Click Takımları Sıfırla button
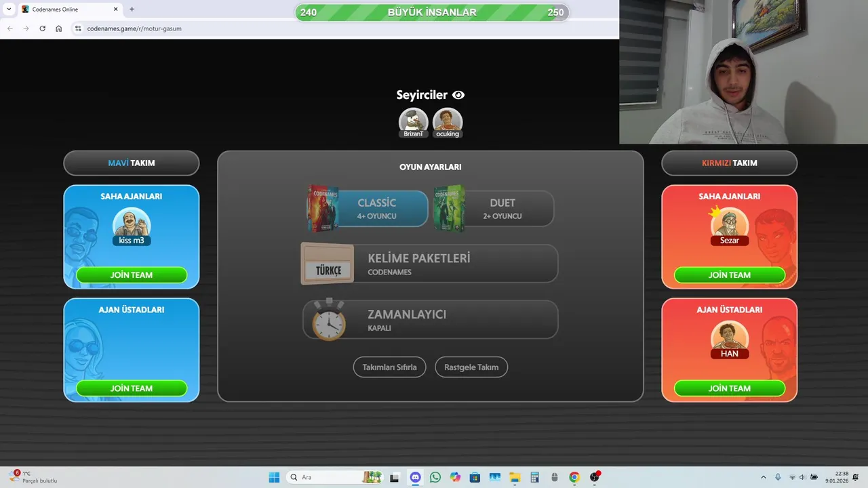 [x=389, y=367]
